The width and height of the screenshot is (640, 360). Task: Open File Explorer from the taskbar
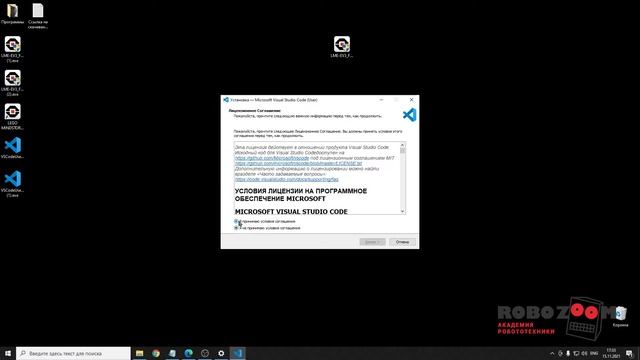pos(140,353)
